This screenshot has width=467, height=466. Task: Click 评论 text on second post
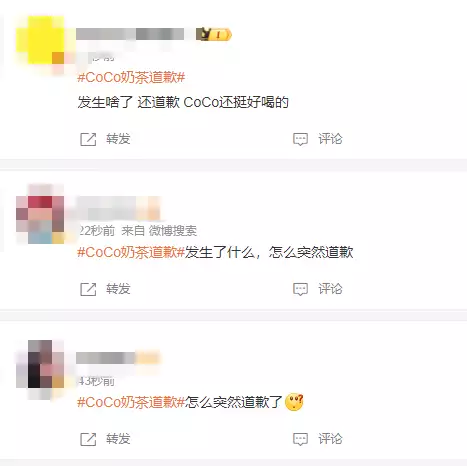[330, 289]
